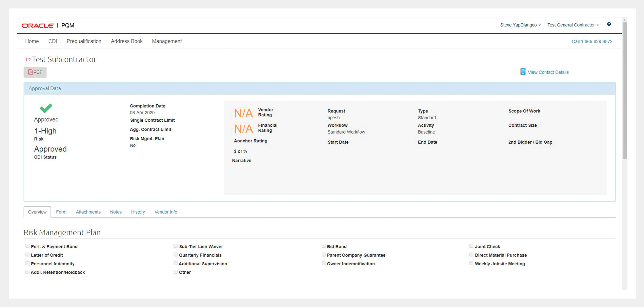Click the green Approved checkmark icon
This screenshot has width=644, height=307.
(46, 108)
